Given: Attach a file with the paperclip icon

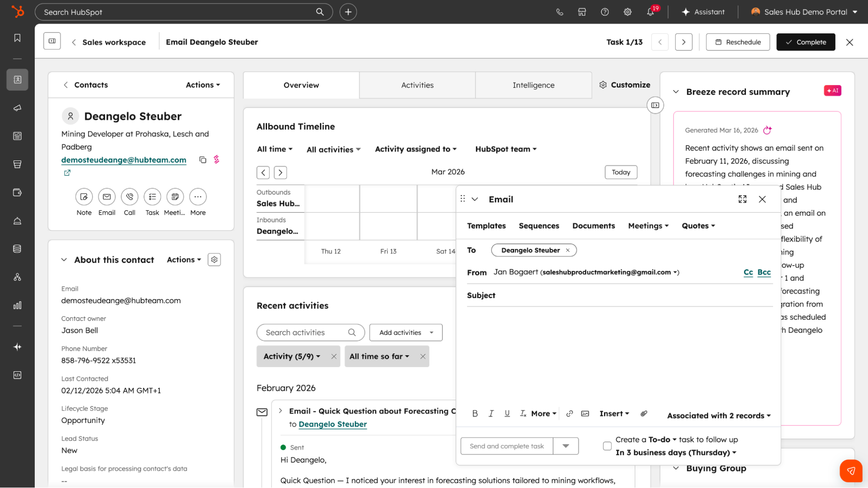Looking at the screenshot, I should [x=644, y=414].
